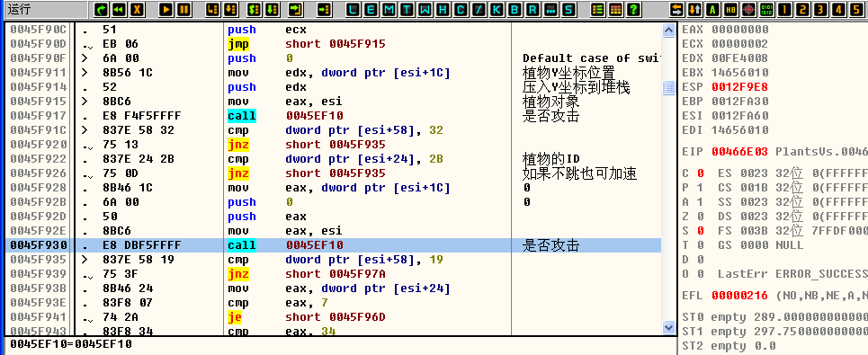Select the row at address 0045F922
The width and height of the screenshot is (868, 355).
[333, 159]
